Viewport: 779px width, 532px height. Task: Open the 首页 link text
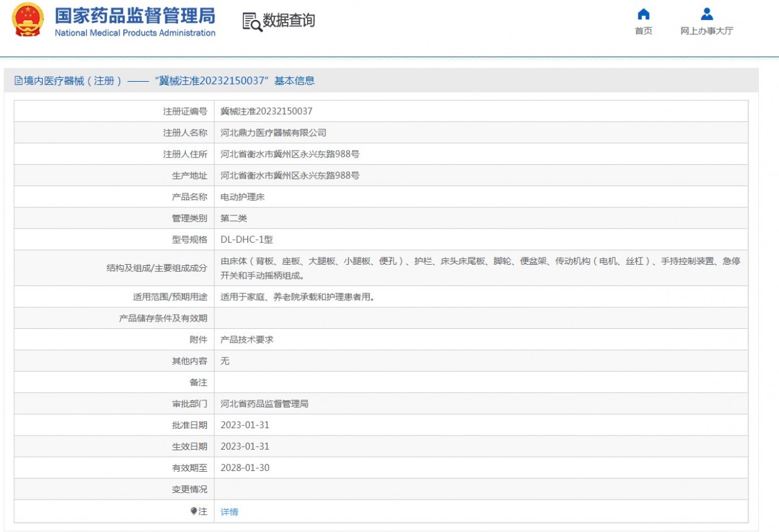pos(643,31)
